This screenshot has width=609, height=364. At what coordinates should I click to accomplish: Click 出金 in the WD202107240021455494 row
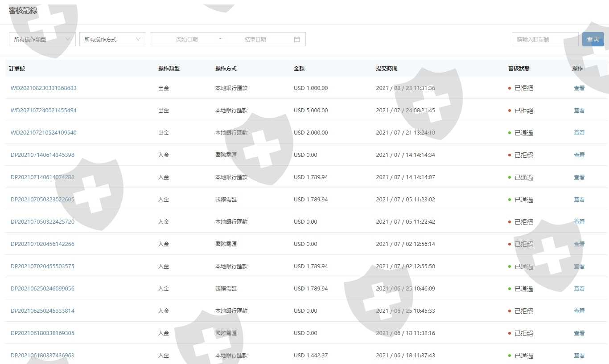pos(164,110)
